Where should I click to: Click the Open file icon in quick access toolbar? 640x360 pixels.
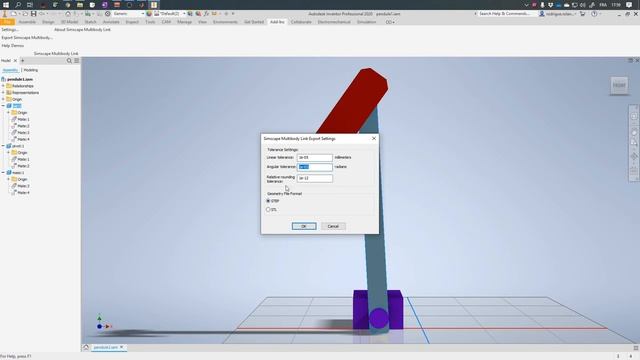coord(25,14)
